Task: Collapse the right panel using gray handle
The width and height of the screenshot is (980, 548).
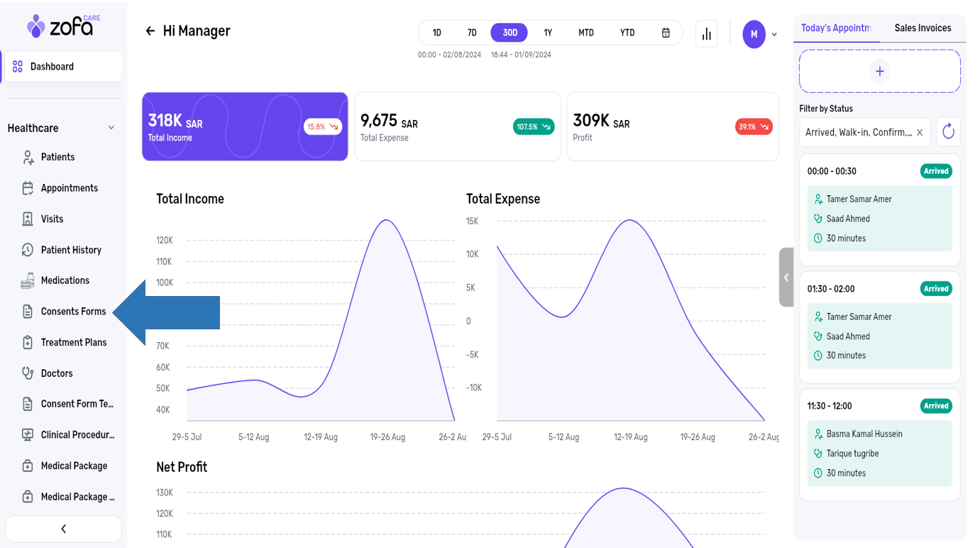Action: pyautogui.click(x=786, y=278)
